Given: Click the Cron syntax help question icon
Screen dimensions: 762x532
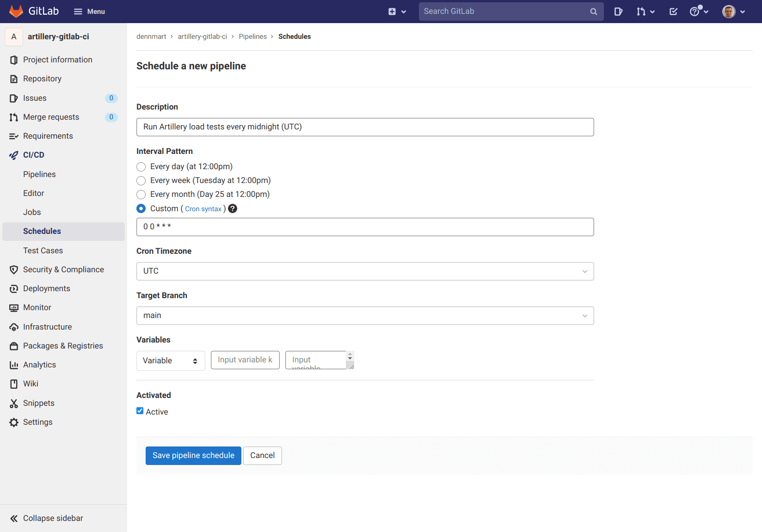Looking at the screenshot, I should (x=232, y=208).
